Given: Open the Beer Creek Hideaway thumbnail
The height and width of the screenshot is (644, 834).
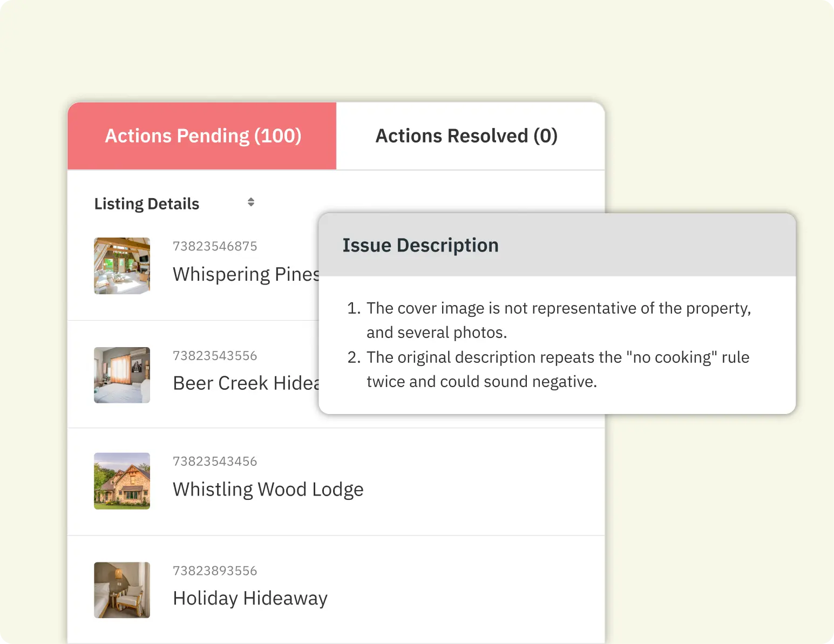Looking at the screenshot, I should coord(121,375).
